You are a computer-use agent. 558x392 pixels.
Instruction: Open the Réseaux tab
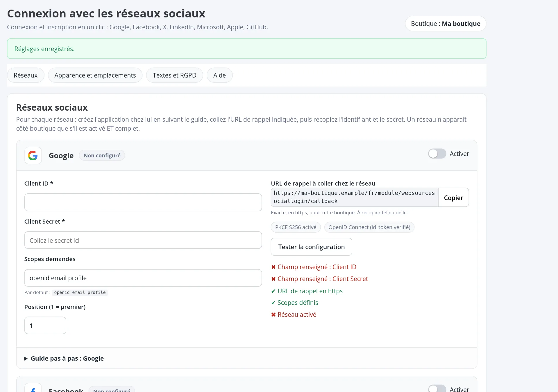point(26,75)
